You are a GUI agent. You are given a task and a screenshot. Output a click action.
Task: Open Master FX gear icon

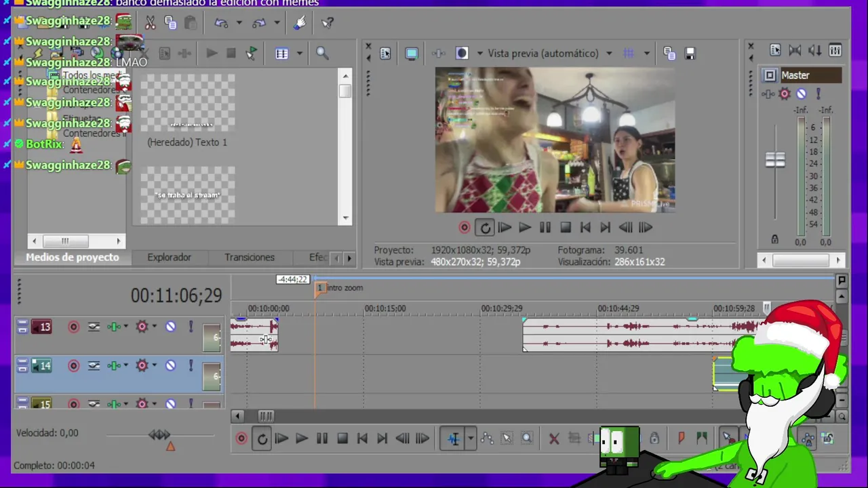point(785,94)
